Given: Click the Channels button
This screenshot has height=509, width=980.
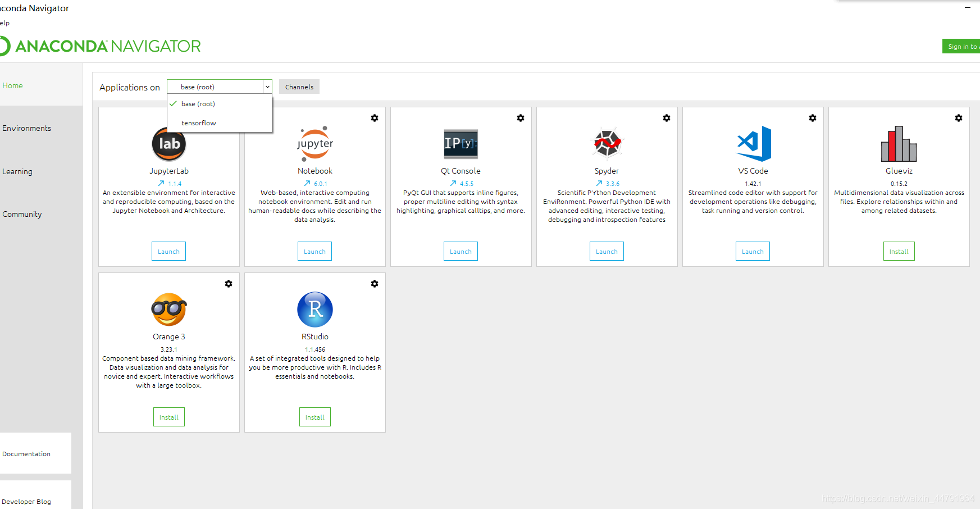Looking at the screenshot, I should [x=299, y=87].
